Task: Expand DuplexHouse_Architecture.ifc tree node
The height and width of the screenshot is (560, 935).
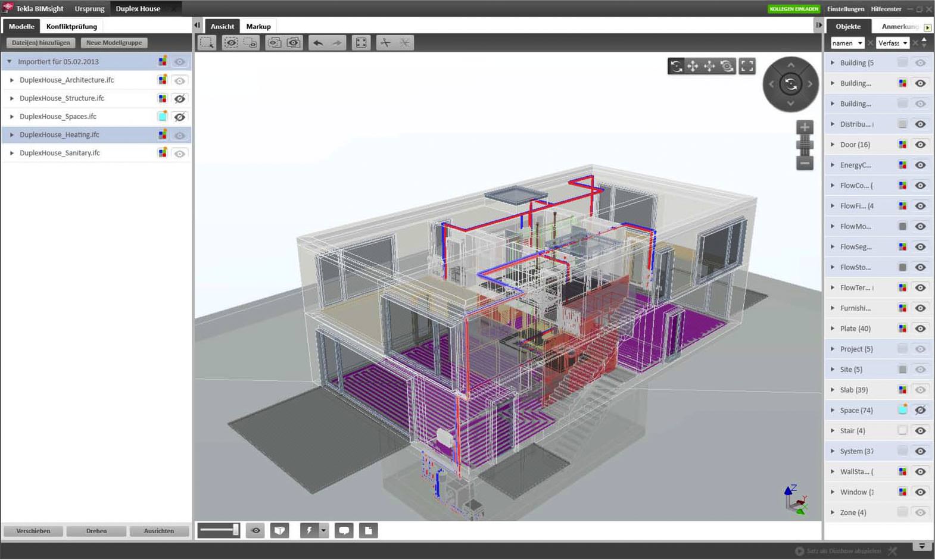Action: (11, 80)
